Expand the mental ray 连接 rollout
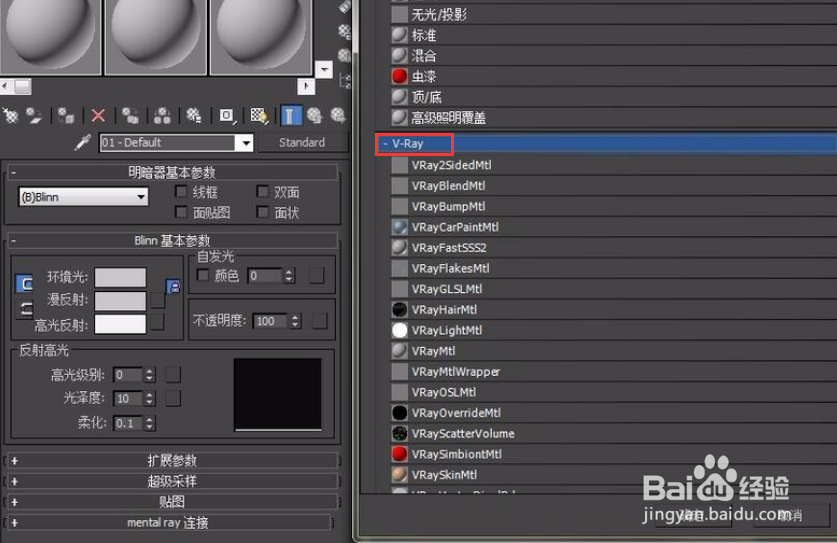 pyautogui.click(x=168, y=523)
